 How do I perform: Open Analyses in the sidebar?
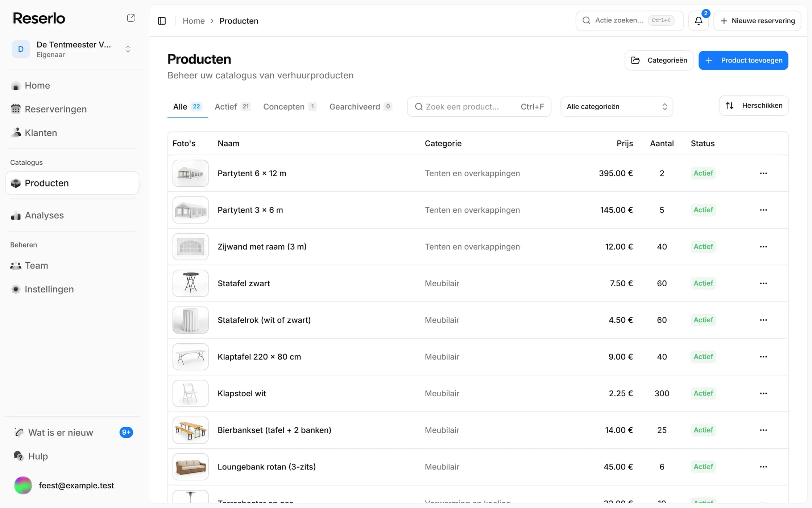72,216
